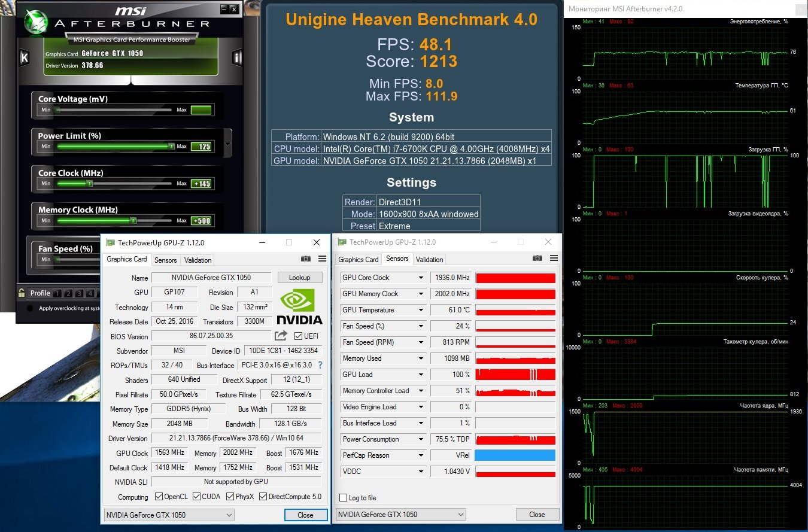Open the GPU Core Clock sensor dropdown
This screenshot has height=532, width=808.
click(x=421, y=278)
